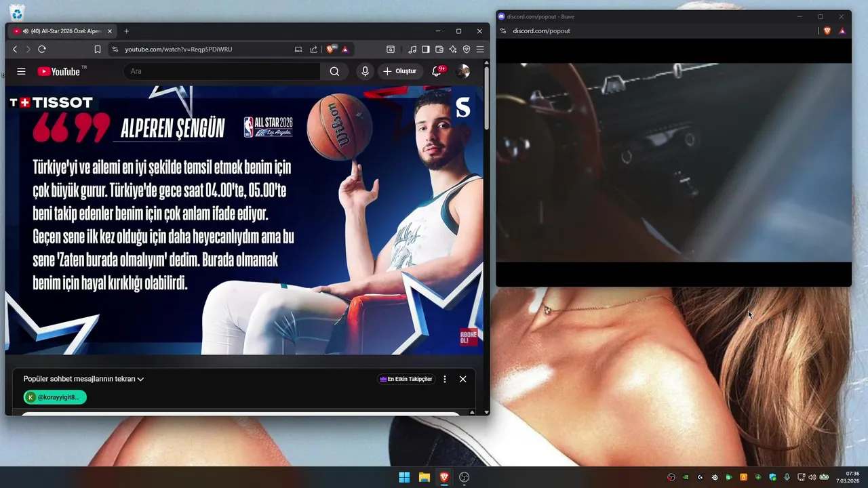Click the microphone tray icon
Screen dimensions: 868x488
(x=787, y=477)
